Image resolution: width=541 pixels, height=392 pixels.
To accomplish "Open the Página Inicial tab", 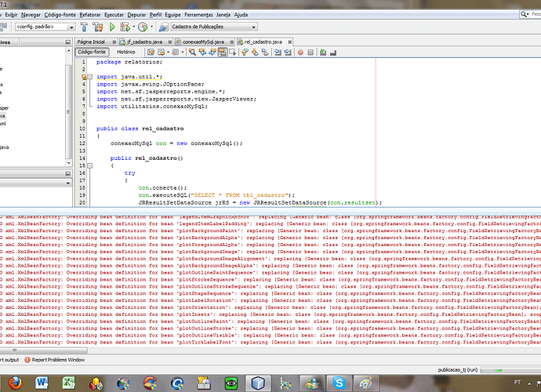I will coord(91,42).
